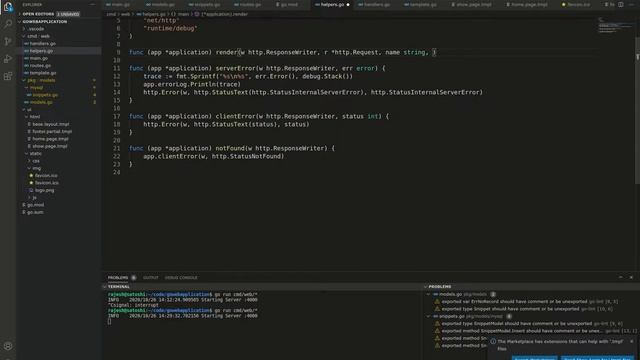Screen dimensions: 640x360
Task: Click the left blue button in Marketplace notification
Action: [x=534, y=358]
